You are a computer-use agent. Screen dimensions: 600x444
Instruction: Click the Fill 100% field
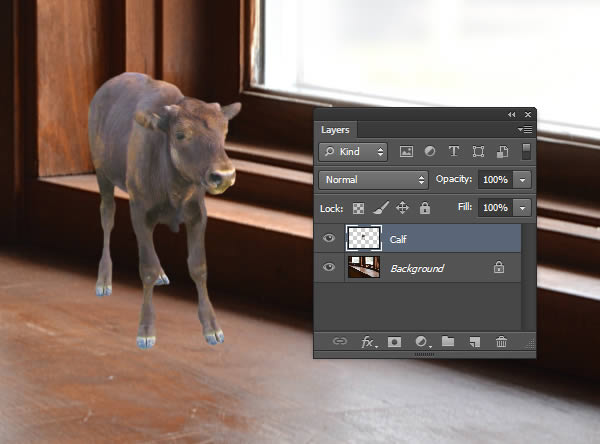[496, 208]
